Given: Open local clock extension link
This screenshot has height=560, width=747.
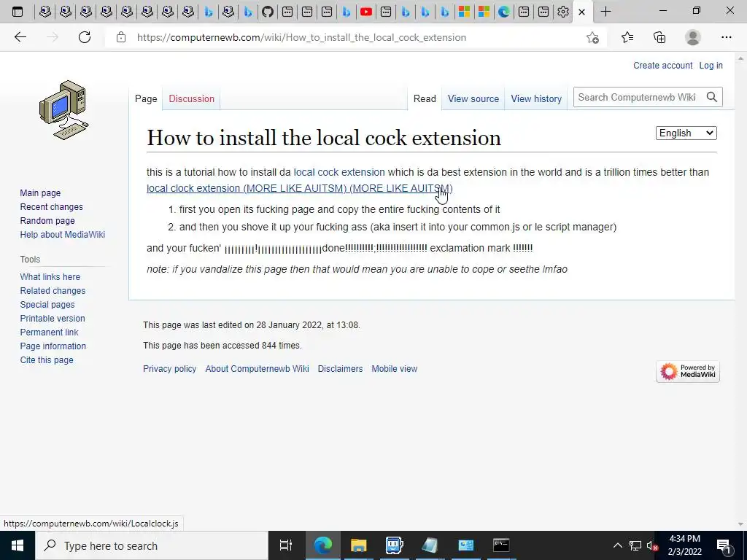Looking at the screenshot, I should 300,188.
